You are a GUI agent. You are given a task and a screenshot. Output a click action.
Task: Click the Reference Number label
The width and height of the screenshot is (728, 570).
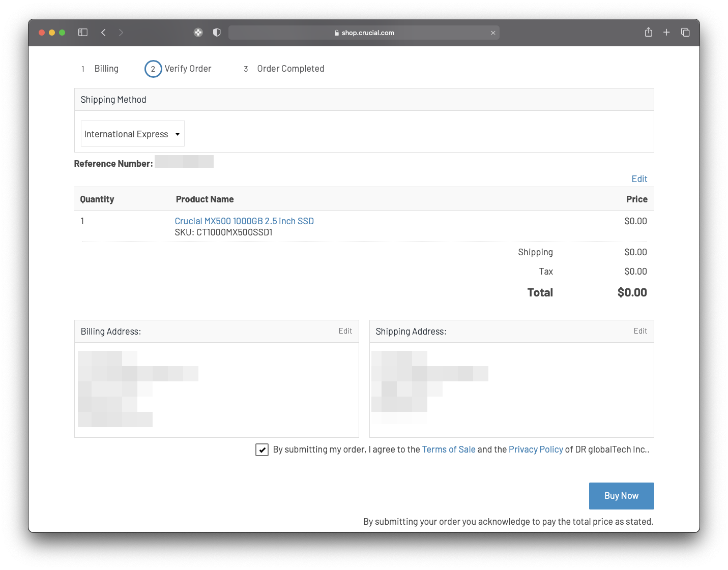(113, 164)
